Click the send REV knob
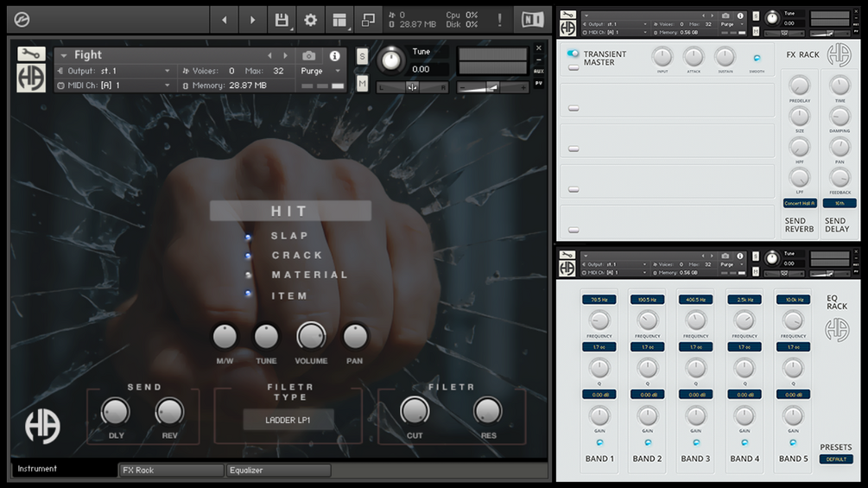The height and width of the screenshot is (488, 868). point(169,411)
